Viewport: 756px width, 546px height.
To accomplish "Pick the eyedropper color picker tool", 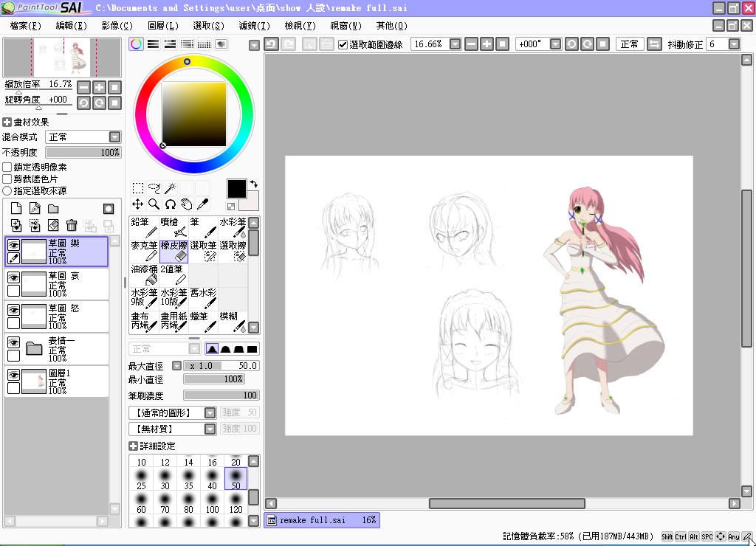I will [x=202, y=204].
